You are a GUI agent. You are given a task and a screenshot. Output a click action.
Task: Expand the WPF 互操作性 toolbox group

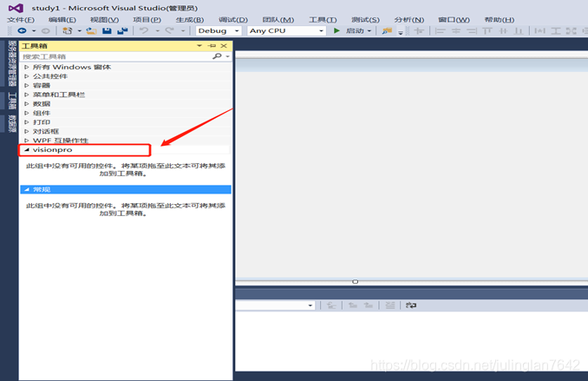(27, 141)
